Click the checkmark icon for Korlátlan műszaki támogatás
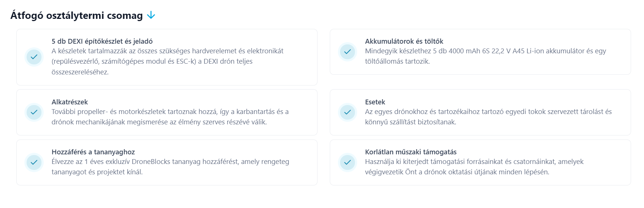 click(x=348, y=162)
